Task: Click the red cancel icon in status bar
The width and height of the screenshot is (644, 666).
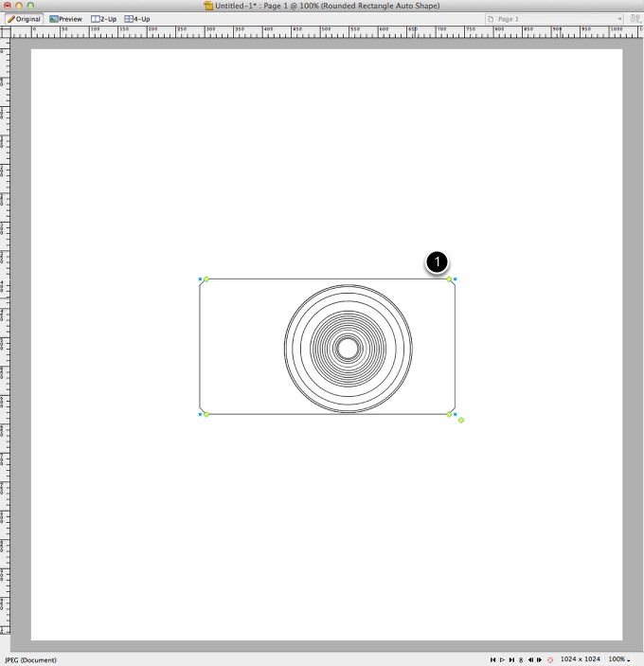Action: point(550,659)
